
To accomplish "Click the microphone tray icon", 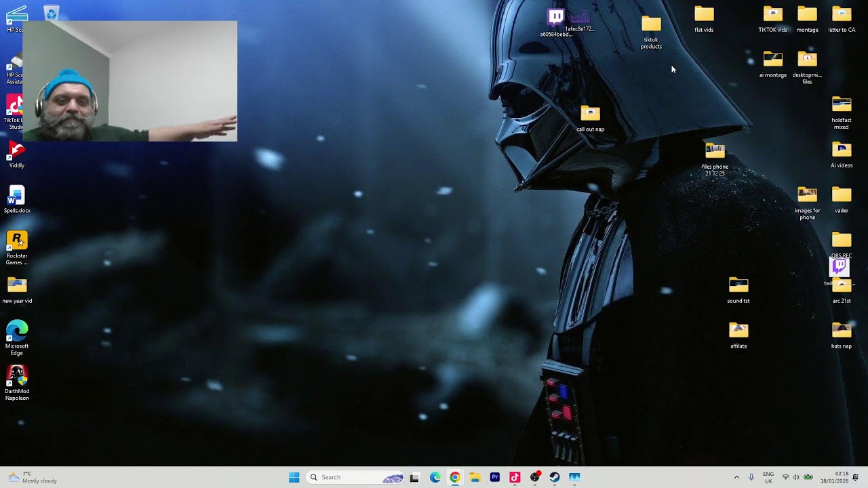I will 751,477.
